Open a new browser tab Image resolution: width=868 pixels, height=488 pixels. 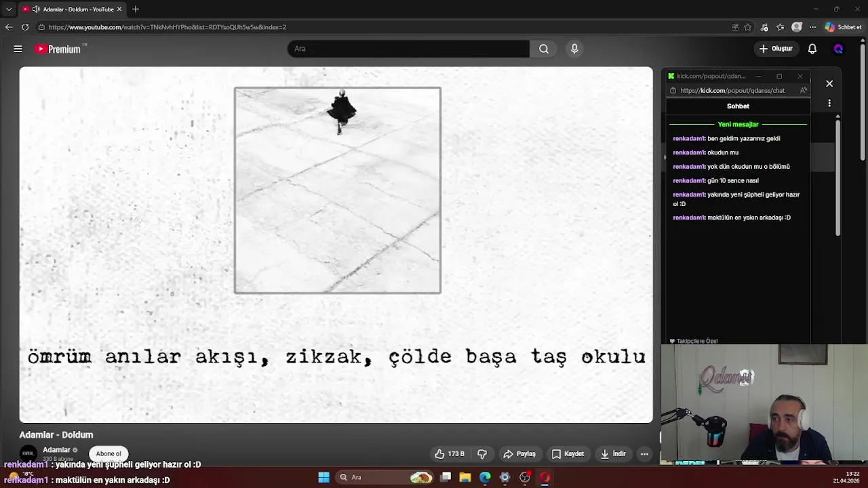coord(136,9)
